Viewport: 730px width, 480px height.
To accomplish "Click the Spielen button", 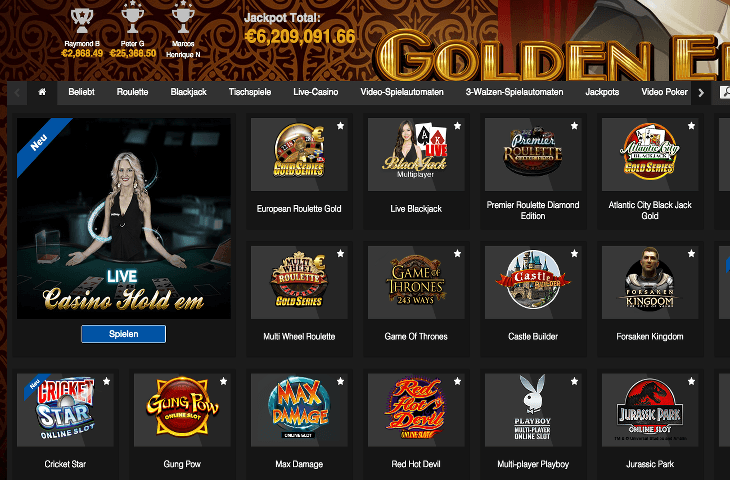I will [123, 334].
